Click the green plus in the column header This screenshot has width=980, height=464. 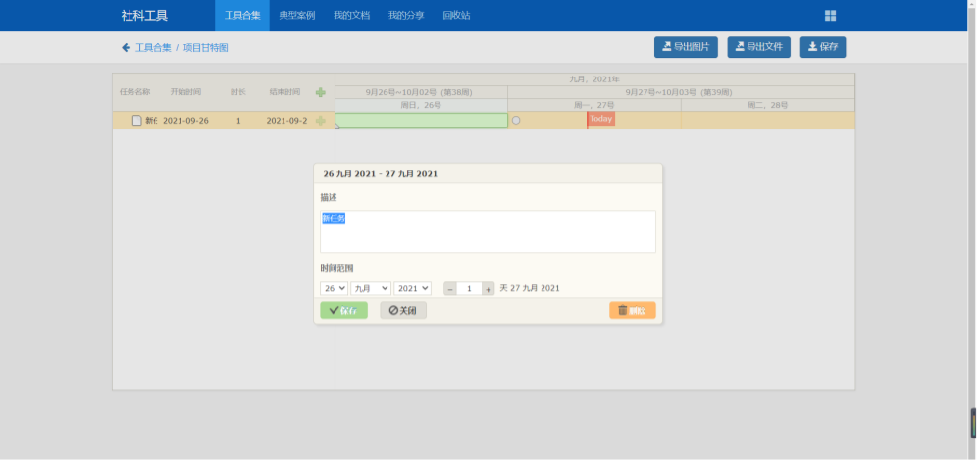click(x=321, y=92)
